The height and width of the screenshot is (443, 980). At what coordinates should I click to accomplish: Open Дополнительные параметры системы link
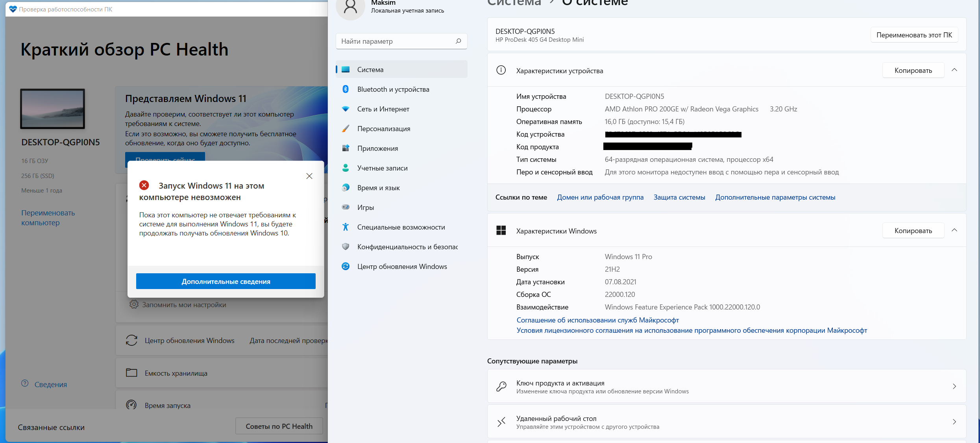775,197
